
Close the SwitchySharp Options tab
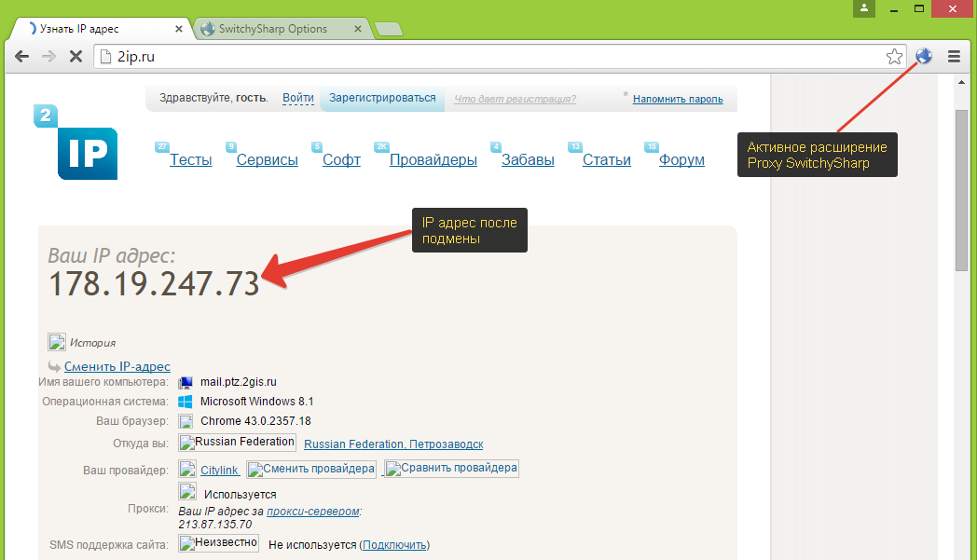[x=358, y=29]
